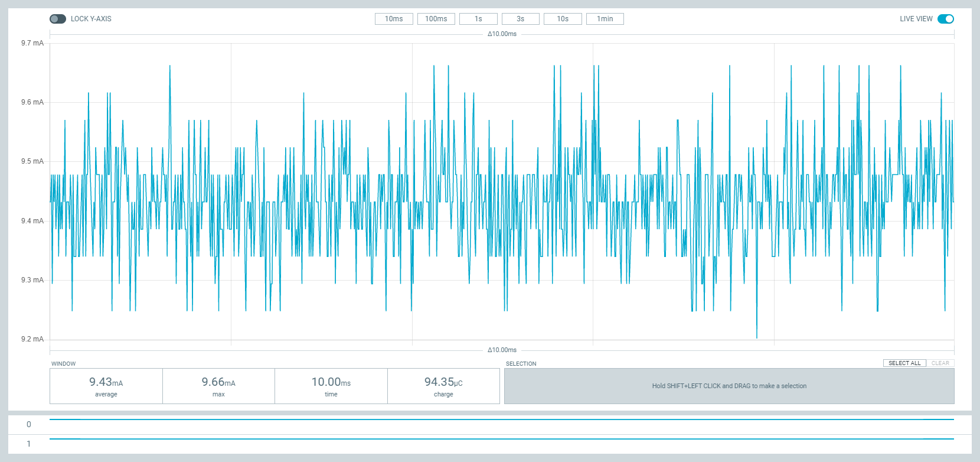Set time window to 1min
The height and width of the screenshot is (462, 980).
[605, 19]
